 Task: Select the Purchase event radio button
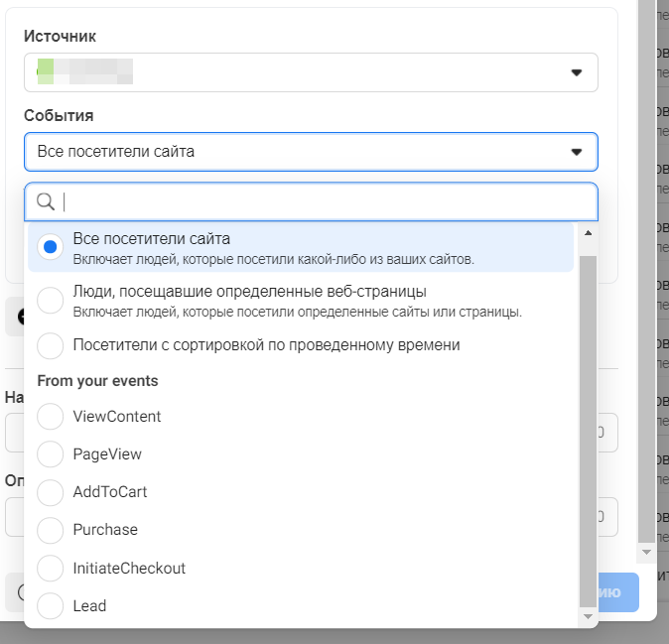point(51,530)
